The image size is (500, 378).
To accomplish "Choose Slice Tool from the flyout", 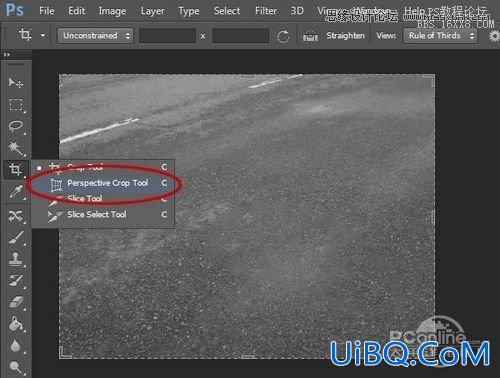I will [103, 199].
